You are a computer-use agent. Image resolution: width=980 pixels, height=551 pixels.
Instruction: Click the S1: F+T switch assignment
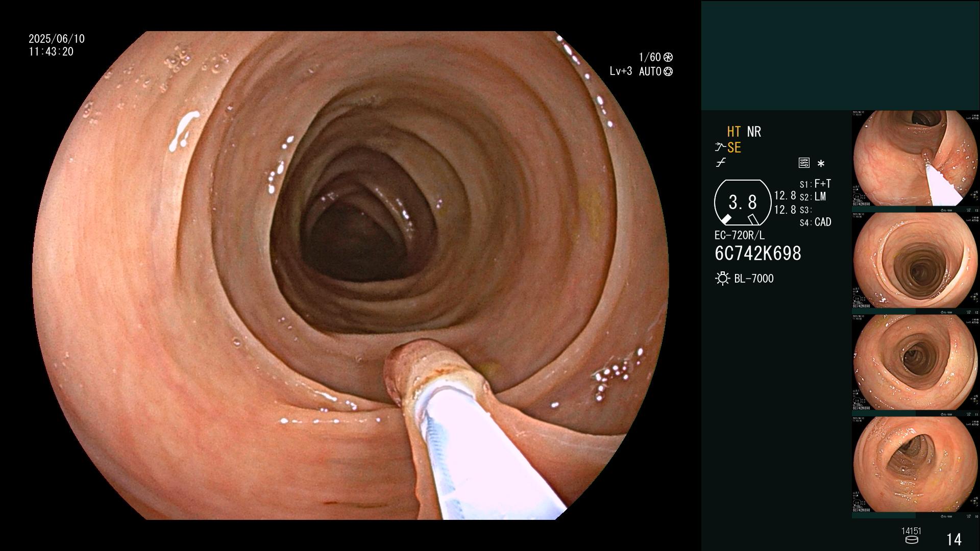coord(815,184)
